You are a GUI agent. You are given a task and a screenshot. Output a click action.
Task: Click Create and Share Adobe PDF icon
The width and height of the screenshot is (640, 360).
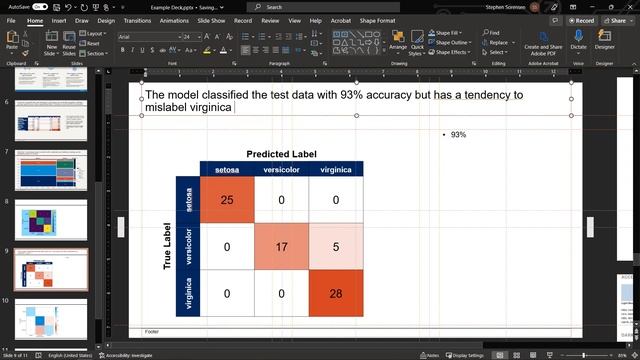pyautogui.click(x=543, y=38)
